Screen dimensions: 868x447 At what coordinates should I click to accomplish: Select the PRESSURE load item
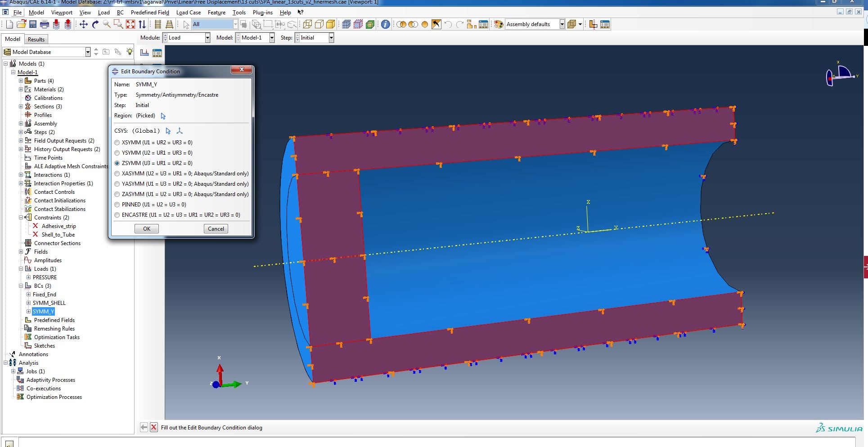pyautogui.click(x=45, y=277)
